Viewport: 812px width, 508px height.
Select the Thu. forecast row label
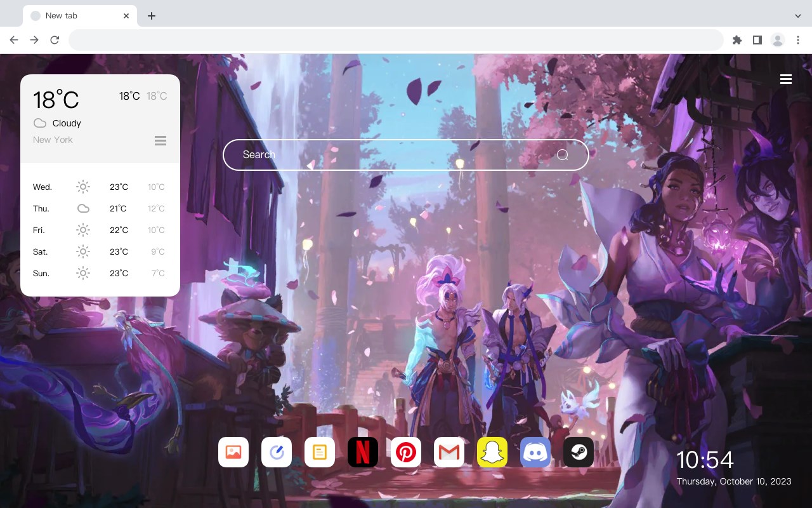tap(41, 208)
